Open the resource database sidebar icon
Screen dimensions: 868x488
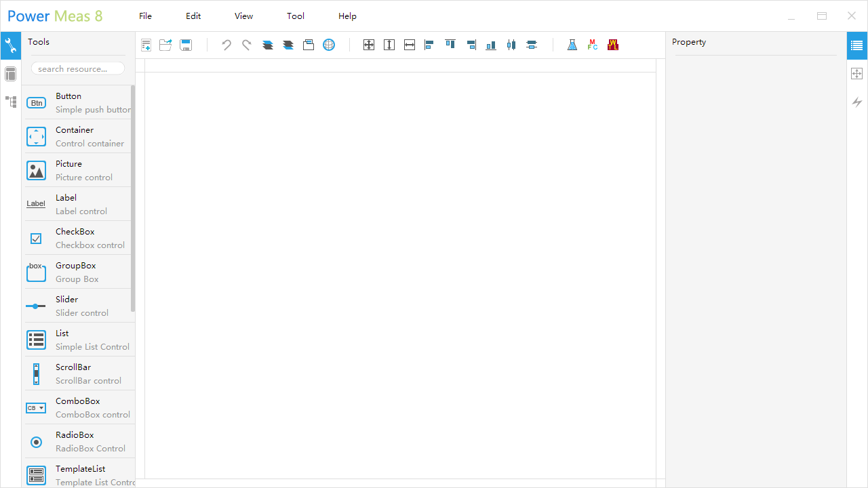coord(11,74)
